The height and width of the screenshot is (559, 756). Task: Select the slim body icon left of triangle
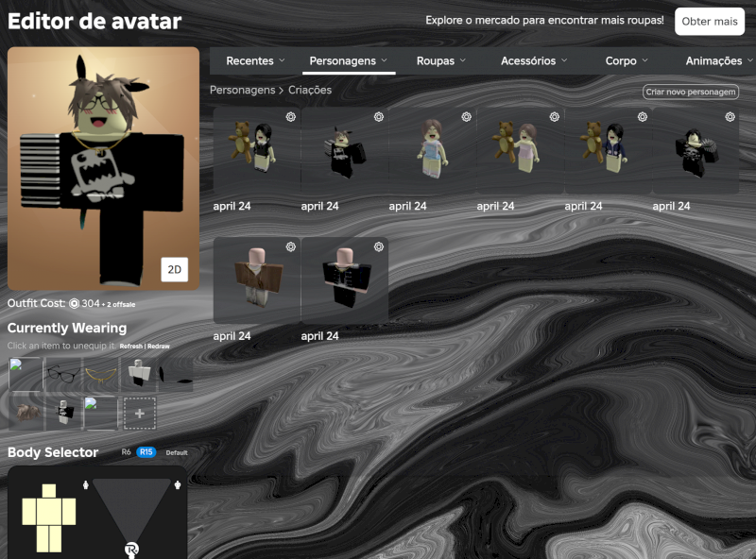[x=86, y=484]
